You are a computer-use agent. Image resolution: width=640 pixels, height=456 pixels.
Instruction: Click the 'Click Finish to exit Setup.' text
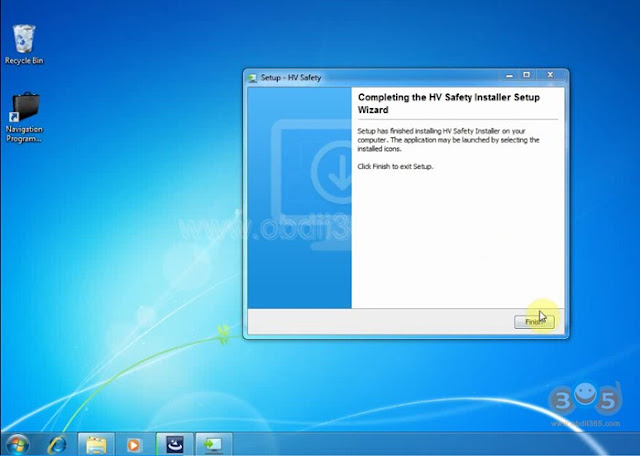click(395, 167)
